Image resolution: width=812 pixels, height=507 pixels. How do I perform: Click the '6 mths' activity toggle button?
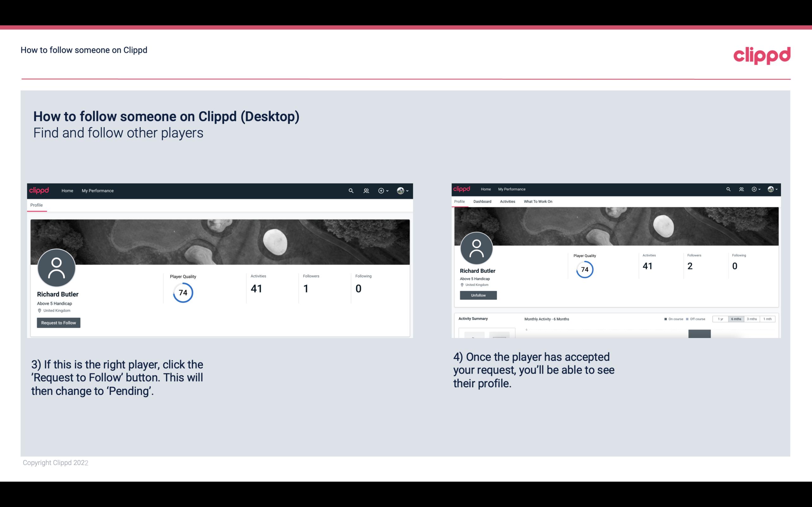(735, 319)
